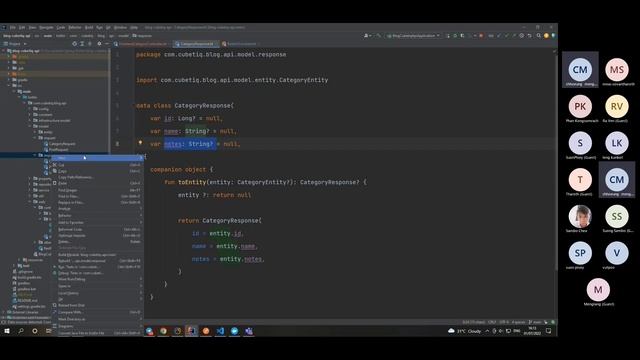Open Refactor submenu in context menu
The width and height of the screenshot is (640, 360).
tap(98, 216)
